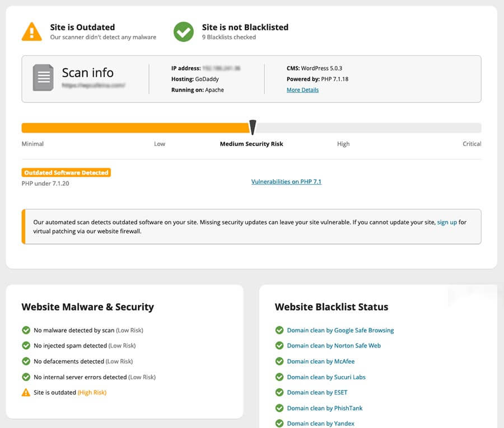This screenshot has width=504, height=428.
Task: Follow the sign up link for virtual patching
Action: [x=447, y=222]
